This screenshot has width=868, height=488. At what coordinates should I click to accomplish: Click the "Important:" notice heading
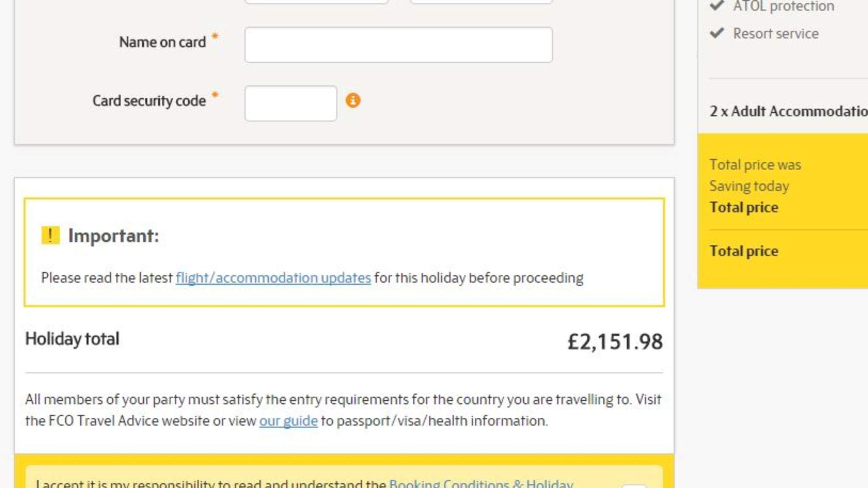(113, 236)
